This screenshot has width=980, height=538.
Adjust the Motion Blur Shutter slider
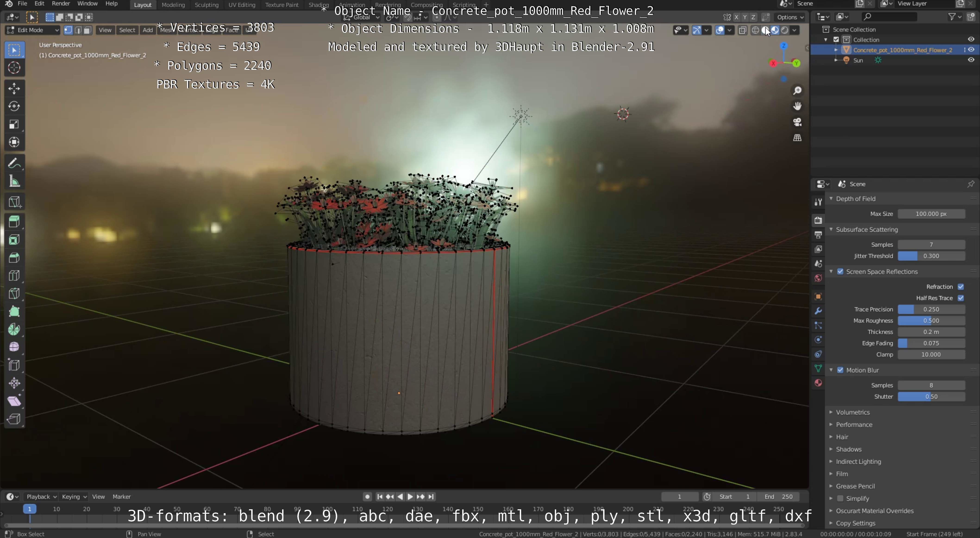[x=931, y=396]
